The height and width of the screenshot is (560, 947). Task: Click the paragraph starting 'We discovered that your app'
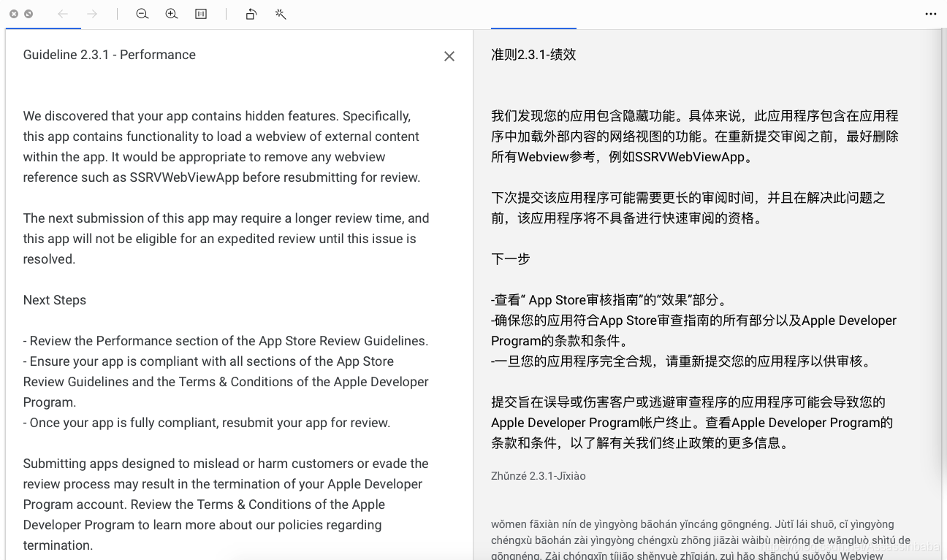pos(221,147)
